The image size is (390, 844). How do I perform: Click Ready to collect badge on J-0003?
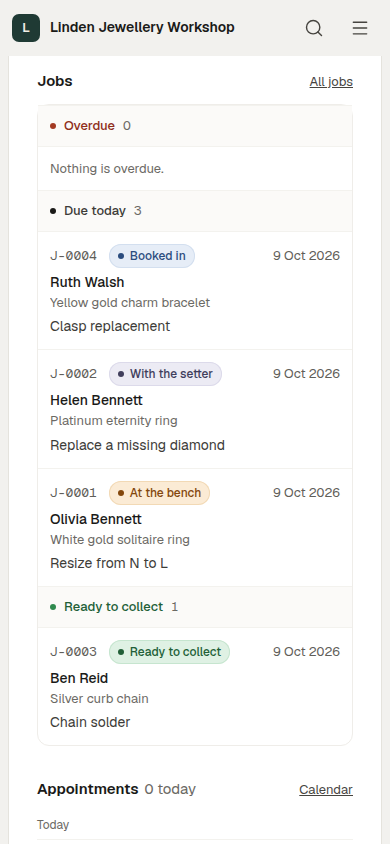[x=169, y=652]
